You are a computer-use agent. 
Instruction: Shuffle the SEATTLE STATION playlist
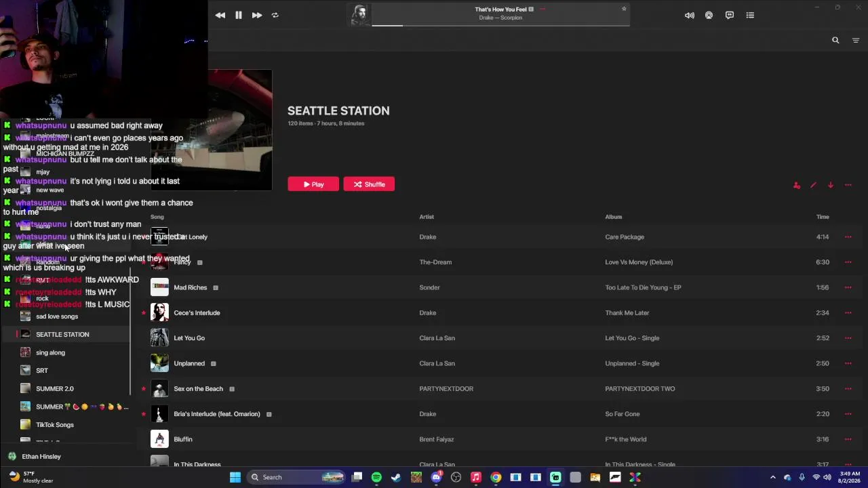coord(369,184)
